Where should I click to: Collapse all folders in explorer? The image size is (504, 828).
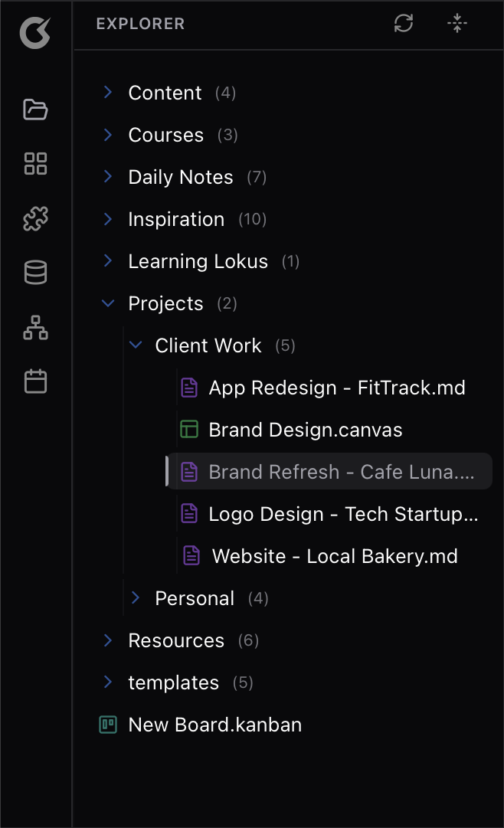pos(457,24)
